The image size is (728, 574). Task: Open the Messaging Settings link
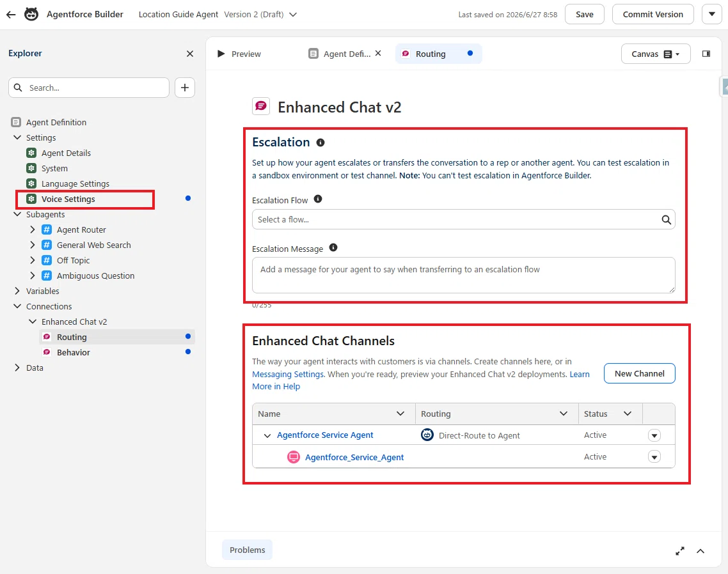tap(288, 374)
